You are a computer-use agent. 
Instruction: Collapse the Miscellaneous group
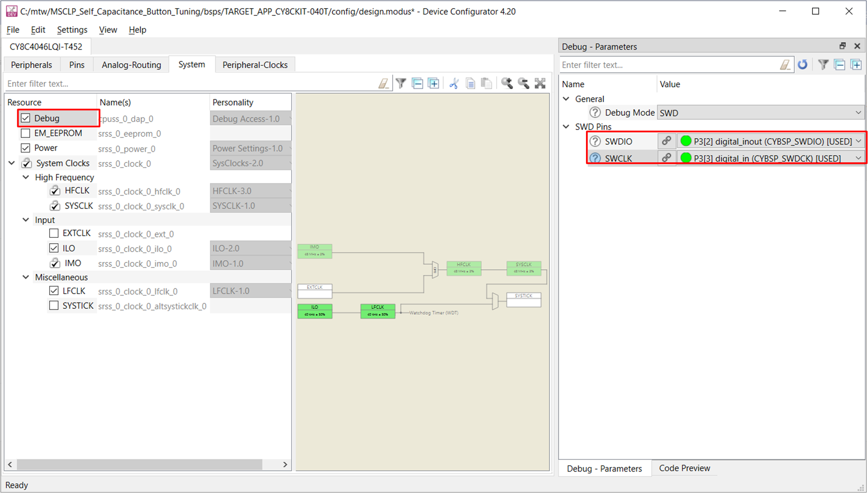tap(26, 277)
